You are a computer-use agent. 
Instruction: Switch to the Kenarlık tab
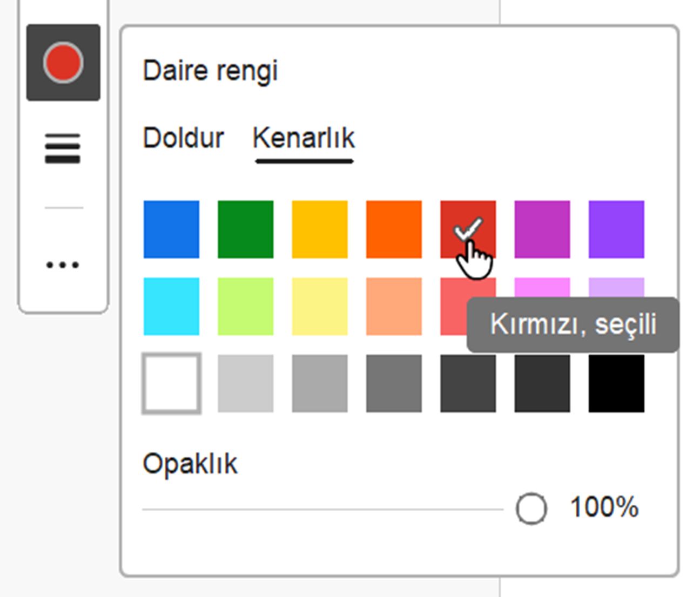(x=304, y=137)
